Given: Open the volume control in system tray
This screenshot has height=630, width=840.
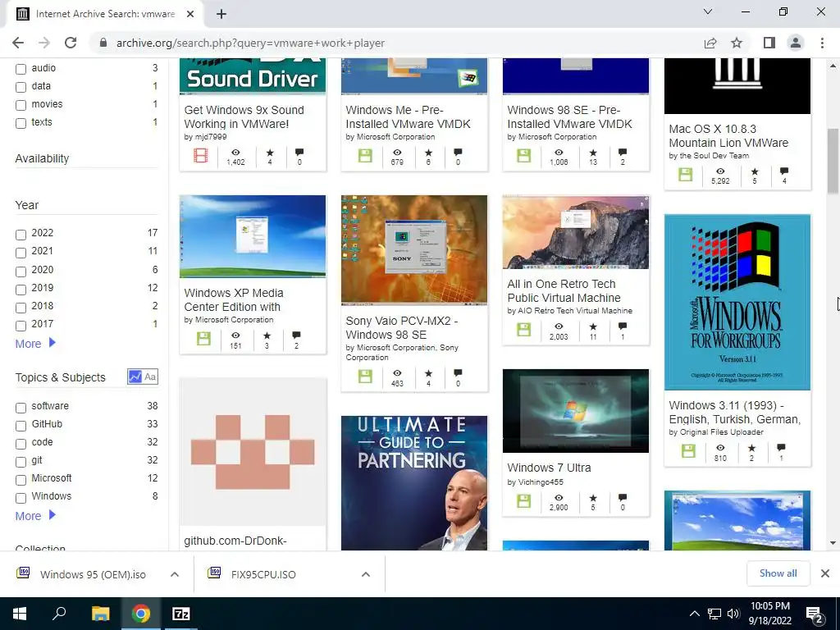Looking at the screenshot, I should pos(733,614).
